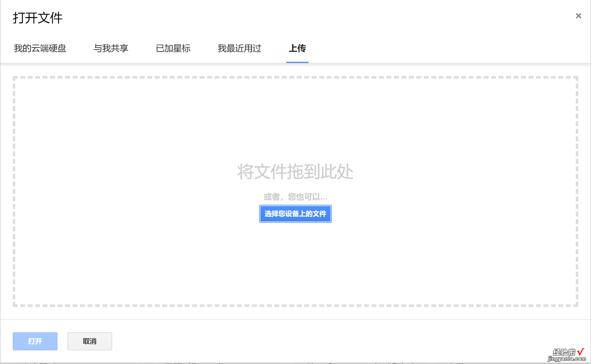
Task: Switch to the 我的云端硬盘 tab
Action: coord(40,48)
